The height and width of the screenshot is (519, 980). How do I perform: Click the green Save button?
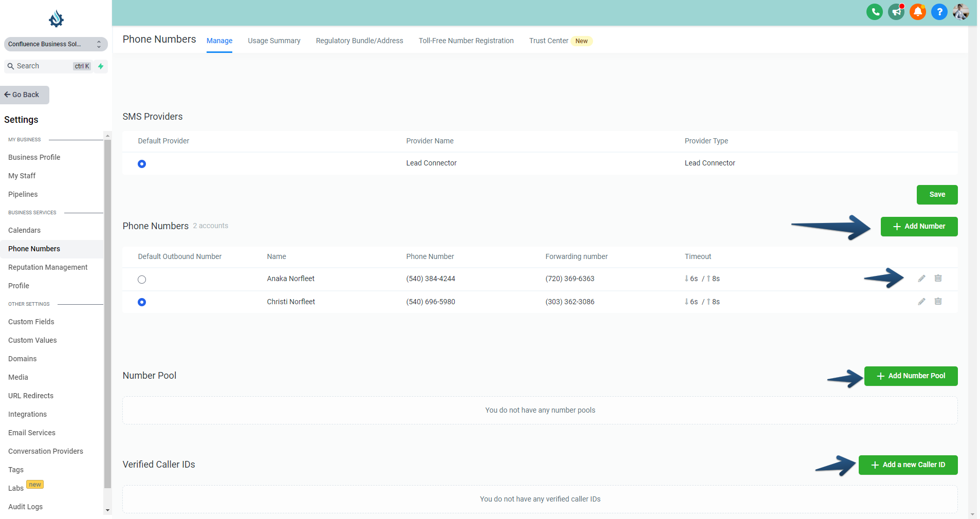point(937,195)
